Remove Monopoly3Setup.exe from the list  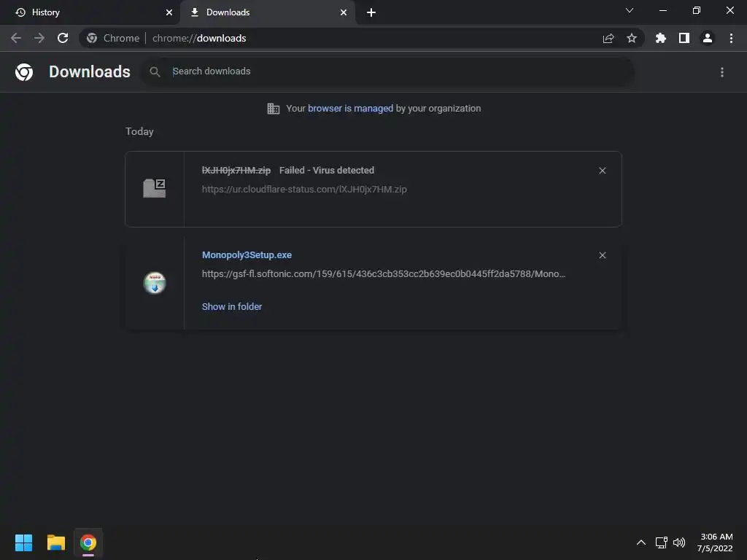(x=602, y=255)
